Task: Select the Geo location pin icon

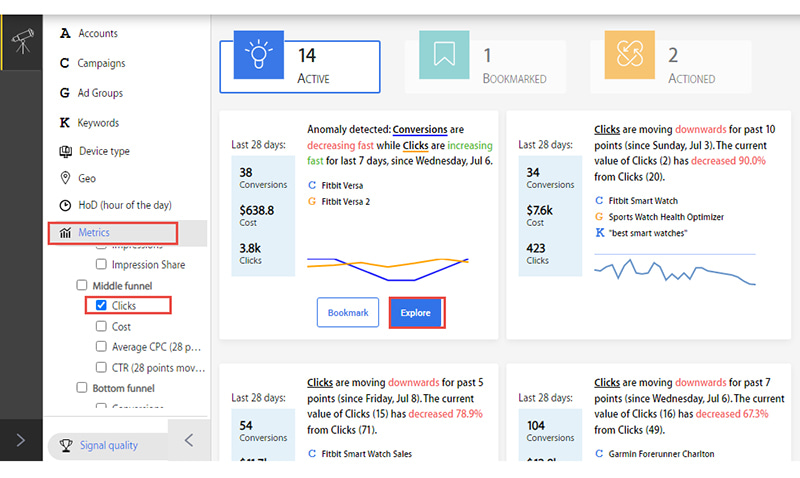Action: pyautogui.click(x=65, y=178)
